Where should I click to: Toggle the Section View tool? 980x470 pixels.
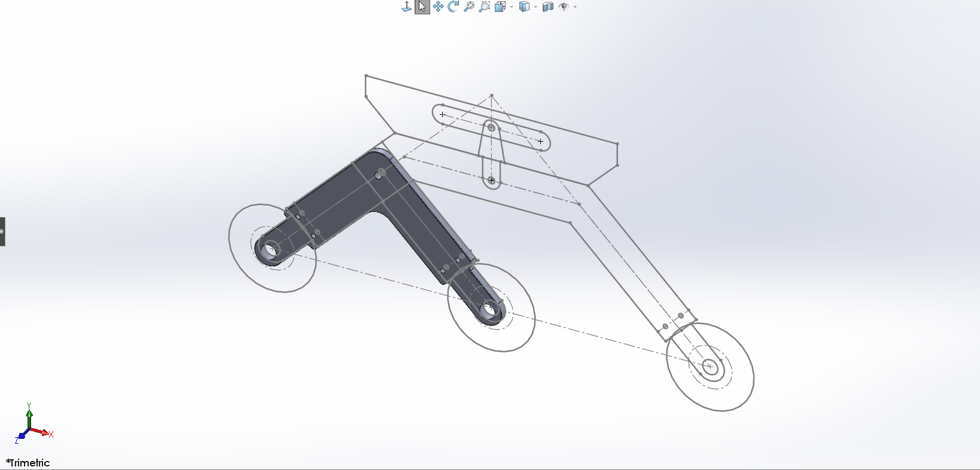tap(547, 7)
